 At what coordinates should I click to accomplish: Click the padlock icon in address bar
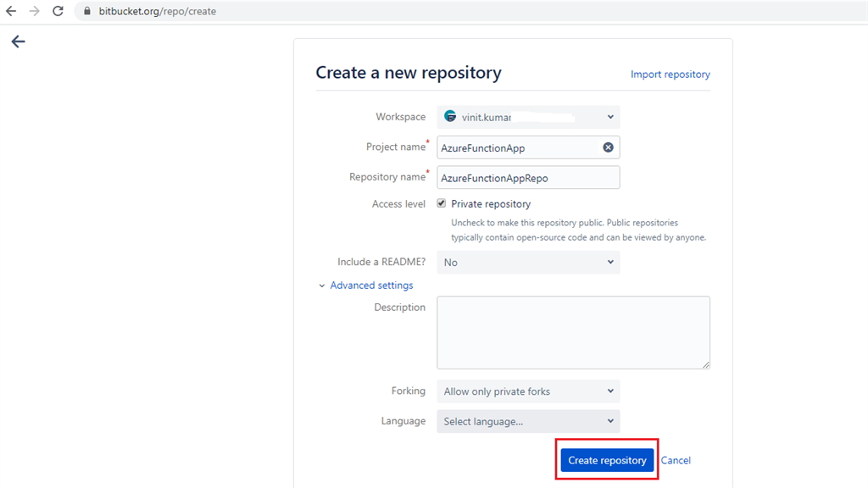(x=86, y=11)
